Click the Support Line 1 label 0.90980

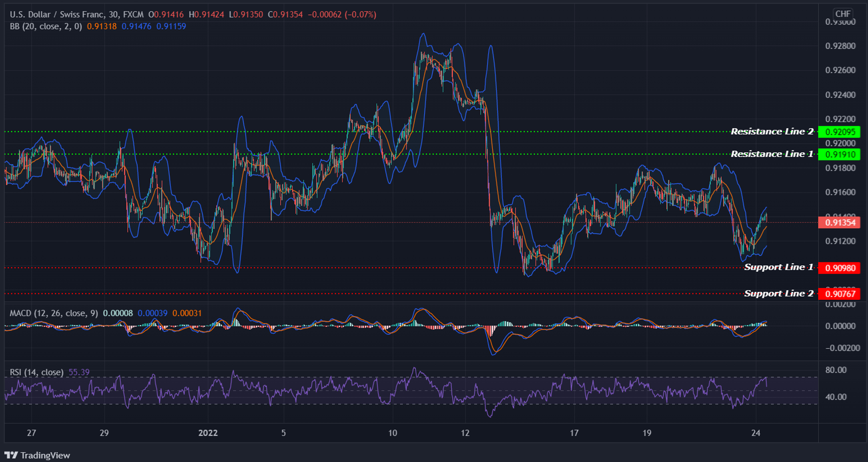click(840, 267)
